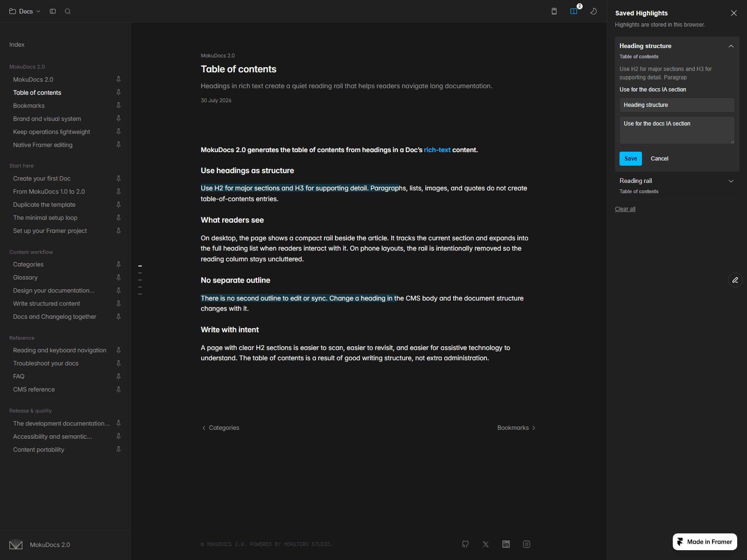Pin From MokuDocs 1.0 to 2.0 page
747x560 pixels.
click(119, 191)
